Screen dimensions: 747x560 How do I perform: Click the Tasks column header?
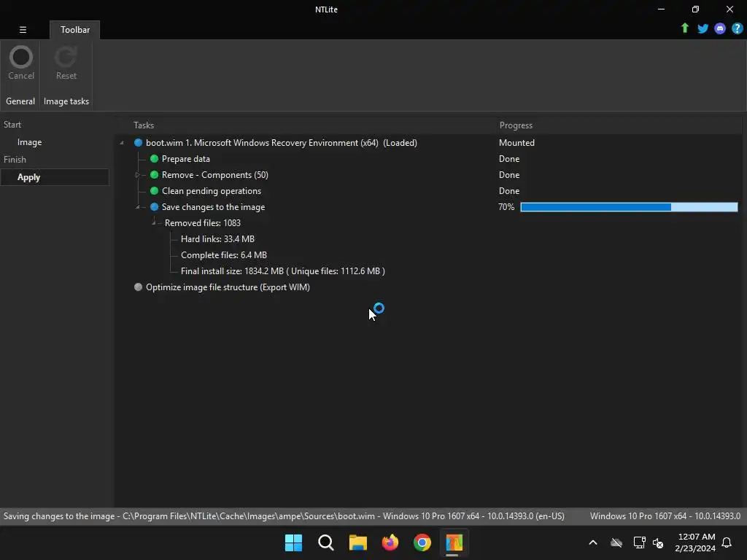(144, 125)
